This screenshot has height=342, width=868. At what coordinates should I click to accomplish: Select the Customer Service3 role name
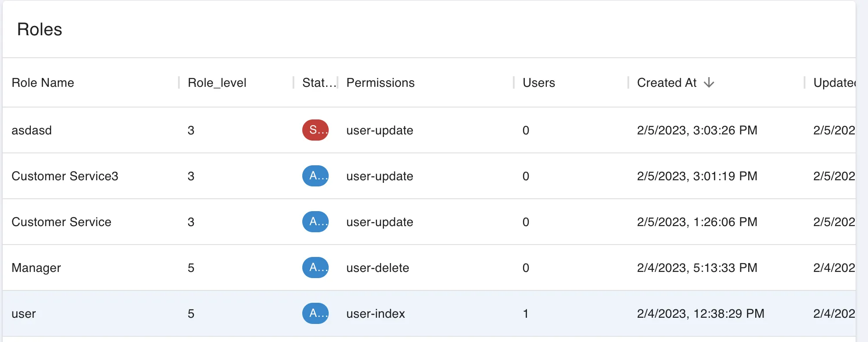(65, 176)
